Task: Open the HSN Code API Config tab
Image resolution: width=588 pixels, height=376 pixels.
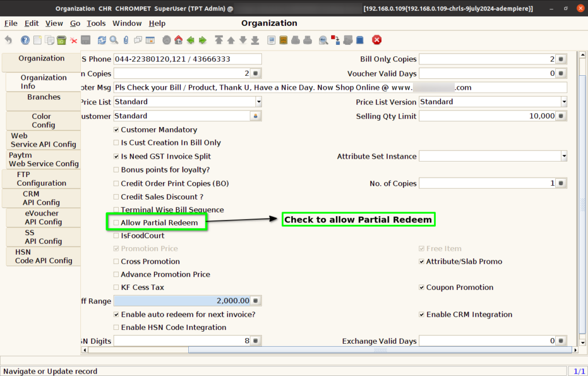Action: (44, 256)
